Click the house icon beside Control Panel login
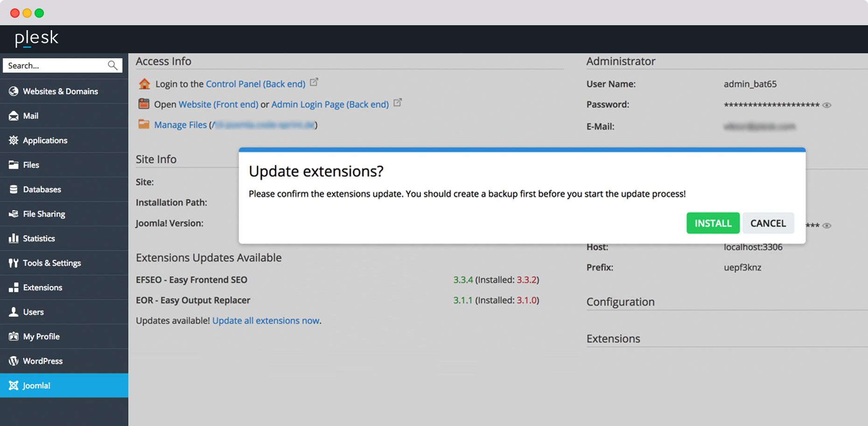868x426 pixels. pos(145,84)
